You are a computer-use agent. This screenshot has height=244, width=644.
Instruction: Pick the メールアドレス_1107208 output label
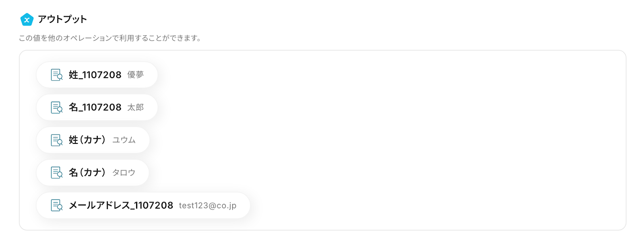(x=121, y=205)
